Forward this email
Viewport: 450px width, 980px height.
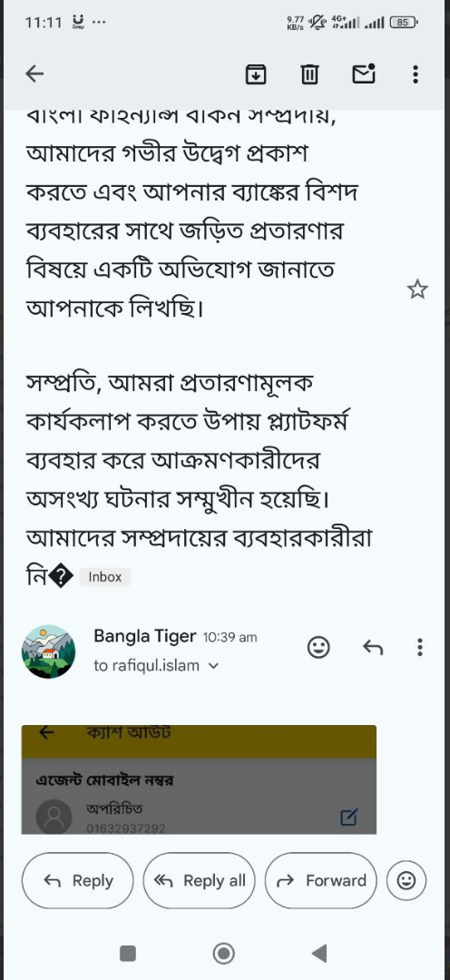pos(320,880)
